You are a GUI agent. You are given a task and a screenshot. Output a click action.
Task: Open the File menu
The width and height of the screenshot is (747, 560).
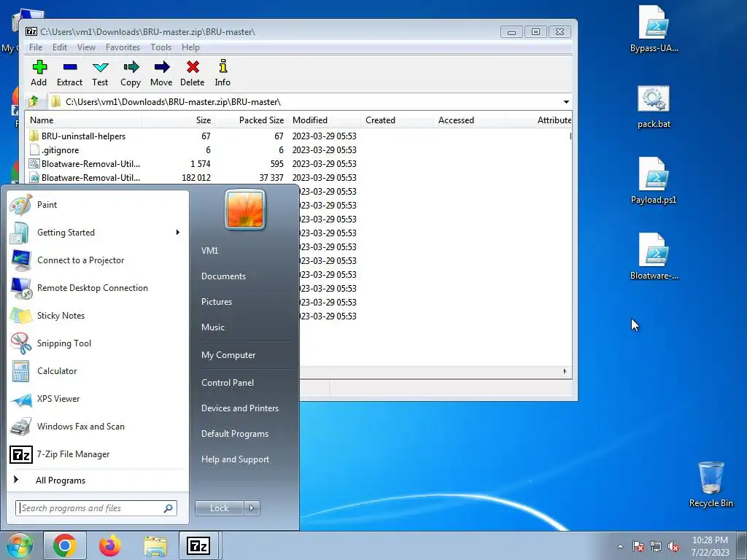point(36,47)
